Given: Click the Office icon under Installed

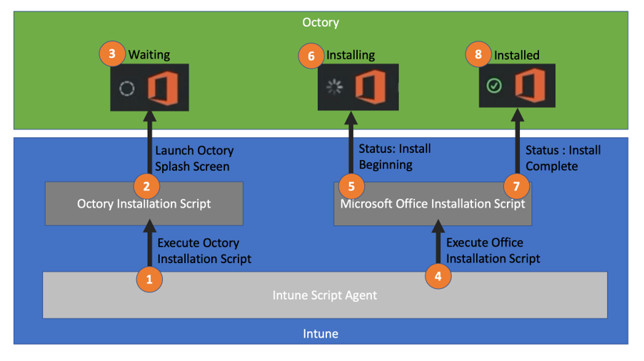Looking at the screenshot, I should 530,86.
